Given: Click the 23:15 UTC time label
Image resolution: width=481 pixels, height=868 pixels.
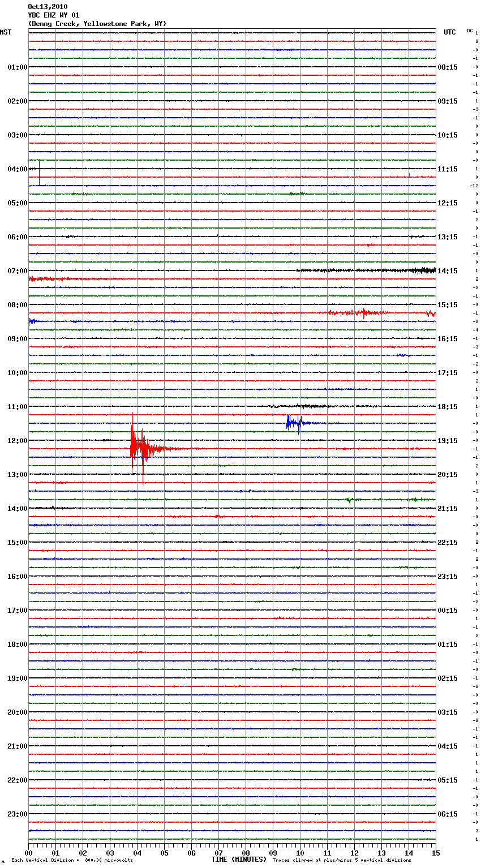Looking at the screenshot, I should click(x=448, y=577).
